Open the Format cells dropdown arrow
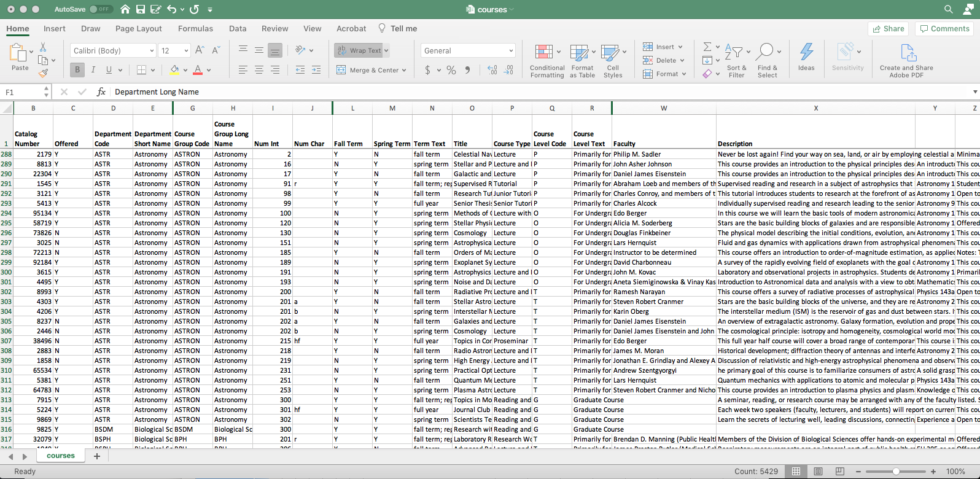Viewport: 980px width, 479px height. (x=684, y=74)
